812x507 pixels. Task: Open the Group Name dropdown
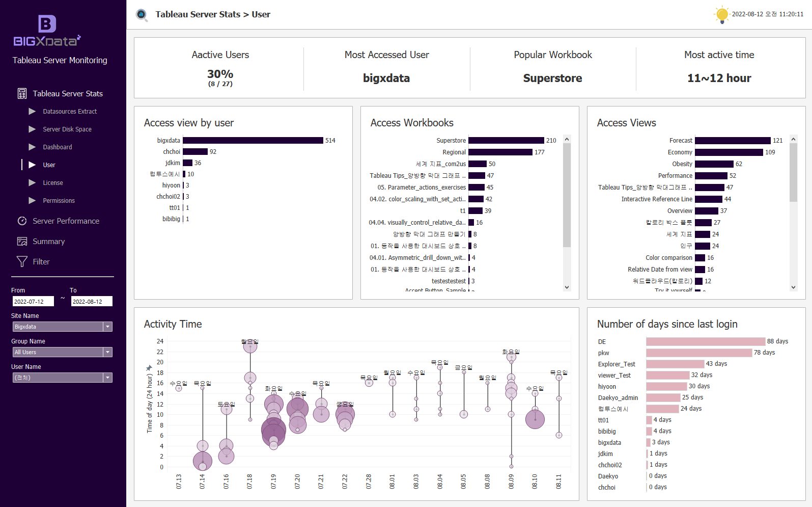[x=62, y=352]
